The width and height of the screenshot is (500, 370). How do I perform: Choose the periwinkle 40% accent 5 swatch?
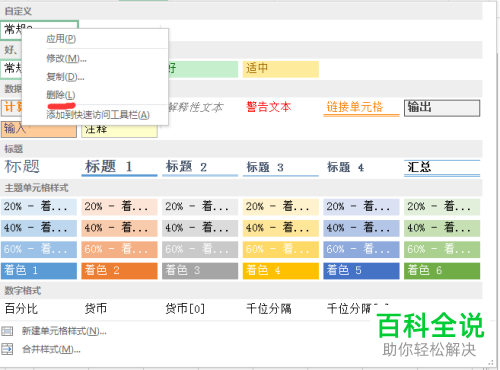[x=361, y=228]
